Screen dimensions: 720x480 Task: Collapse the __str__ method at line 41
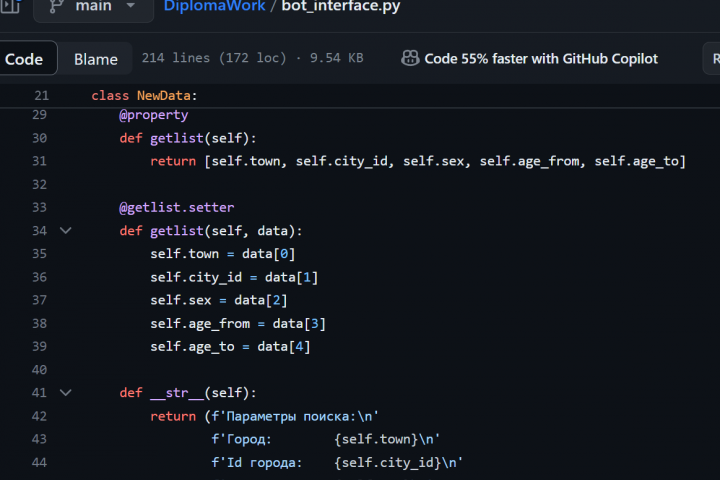point(66,392)
